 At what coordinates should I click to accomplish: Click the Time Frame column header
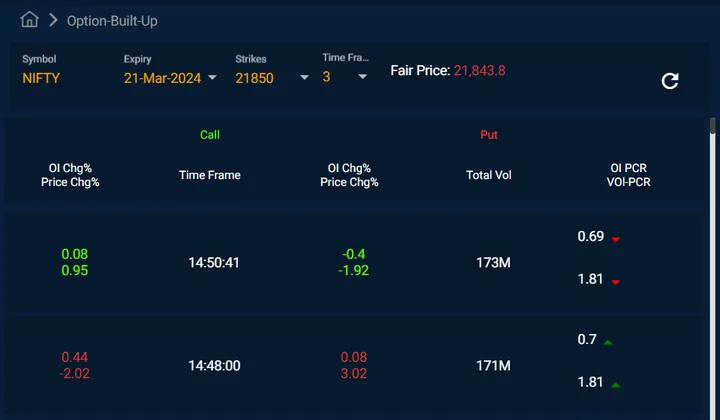(210, 175)
